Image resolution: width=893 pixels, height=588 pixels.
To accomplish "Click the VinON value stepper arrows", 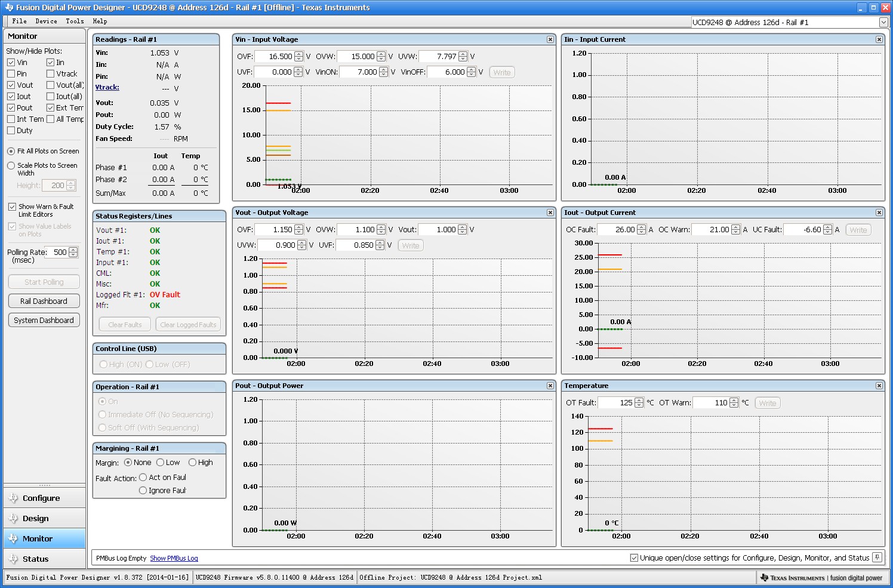I will coord(383,72).
